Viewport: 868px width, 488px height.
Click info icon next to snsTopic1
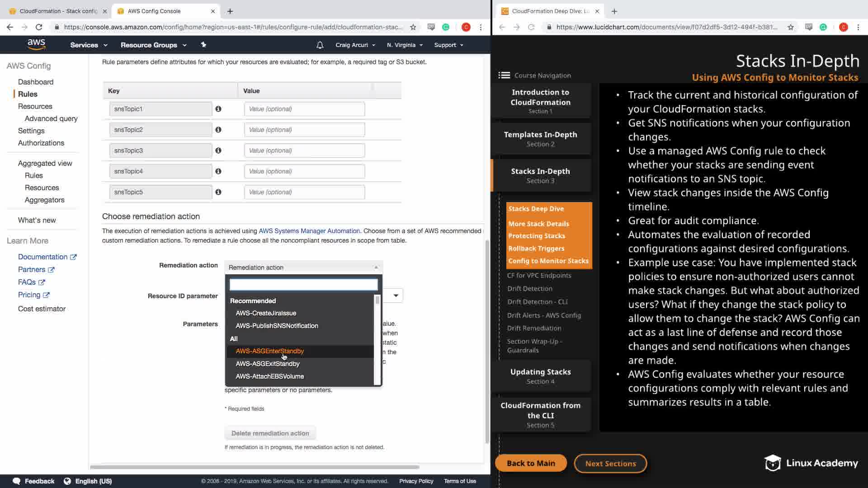pyautogui.click(x=218, y=109)
